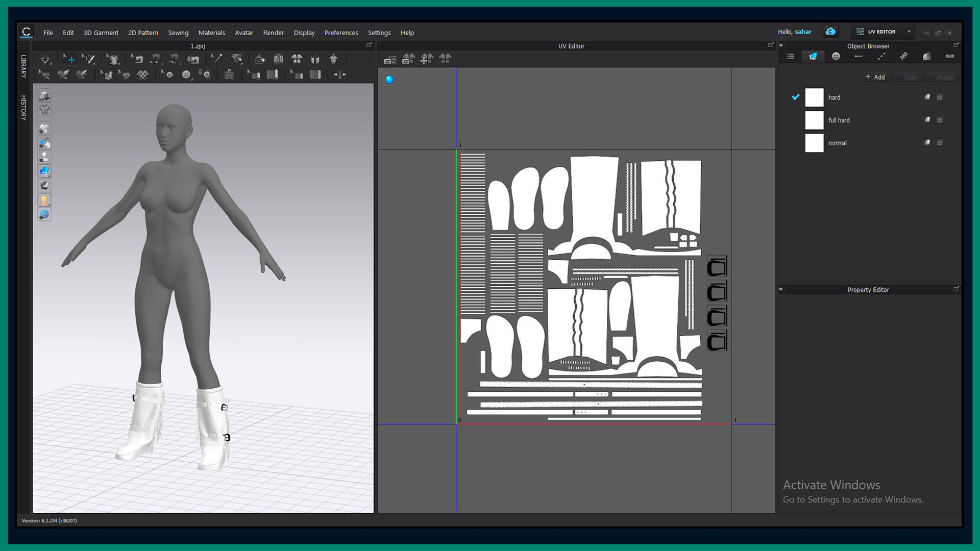This screenshot has width=980, height=551.
Task: Open the Sewing menu
Action: (178, 33)
